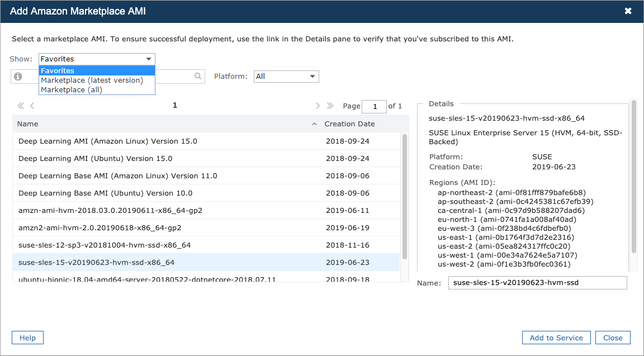Click the eu-north-1 region AMI ID entry
Image resolution: width=644 pixels, height=356 pixels.
[507, 220]
